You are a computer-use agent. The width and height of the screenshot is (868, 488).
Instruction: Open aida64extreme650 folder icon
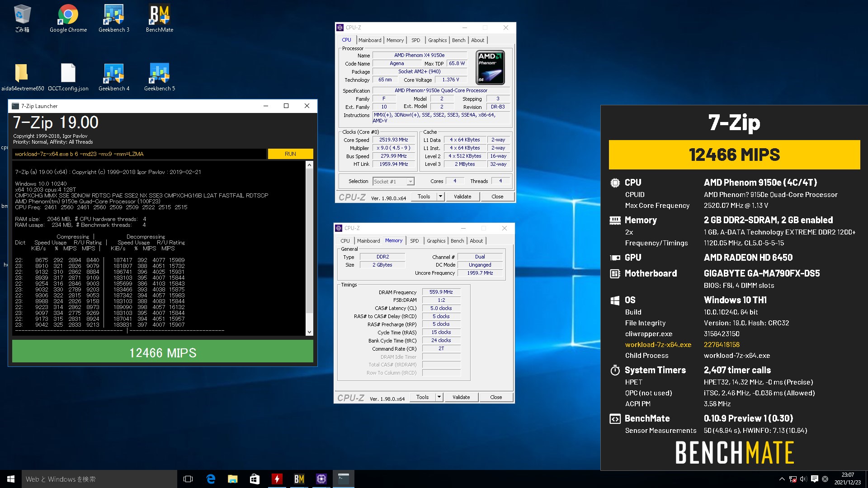pyautogui.click(x=22, y=77)
